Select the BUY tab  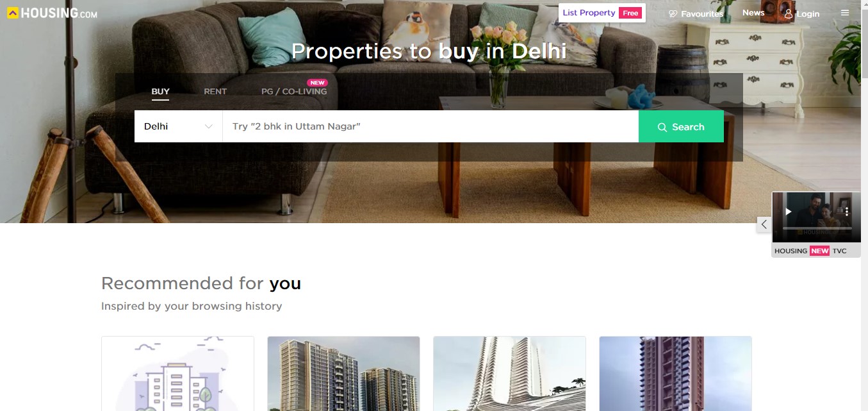[160, 91]
